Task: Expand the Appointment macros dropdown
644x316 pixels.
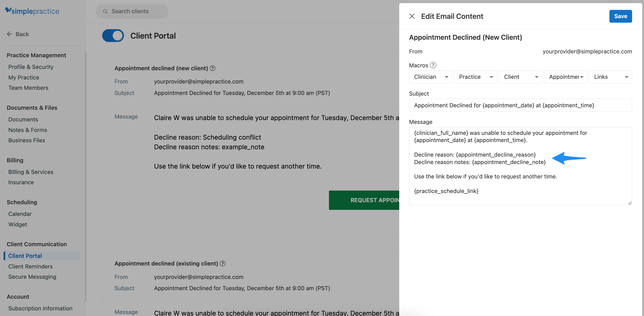Action: pos(565,77)
